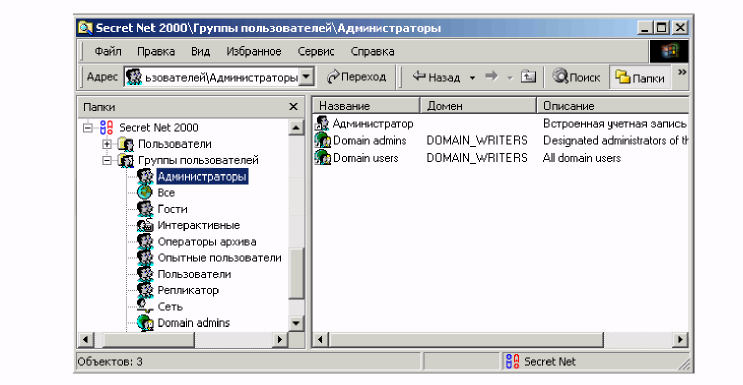Click the Администраторы group icon in tree
Screen dimensions: 743x385
coord(145,176)
